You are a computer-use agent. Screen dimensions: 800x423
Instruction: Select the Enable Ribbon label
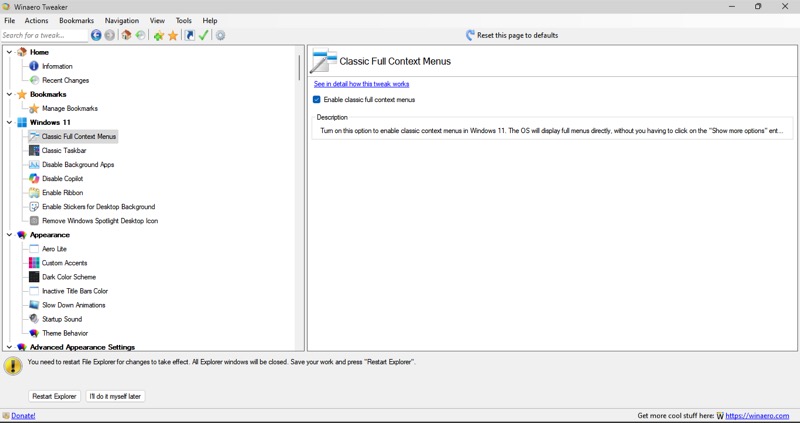62,192
